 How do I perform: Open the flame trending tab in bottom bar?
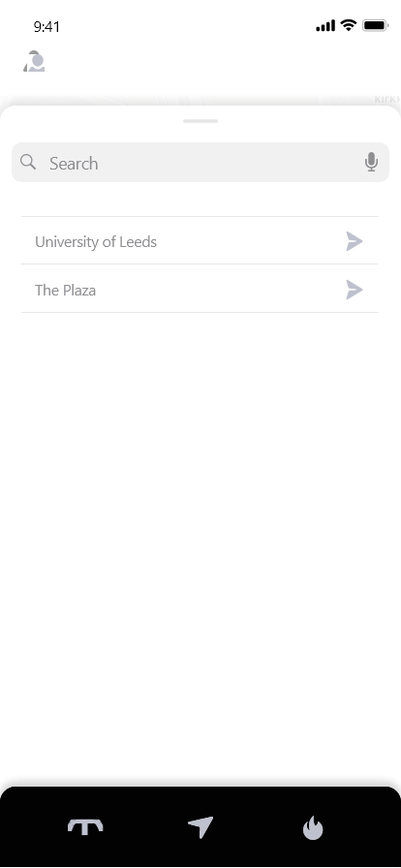pos(313,827)
